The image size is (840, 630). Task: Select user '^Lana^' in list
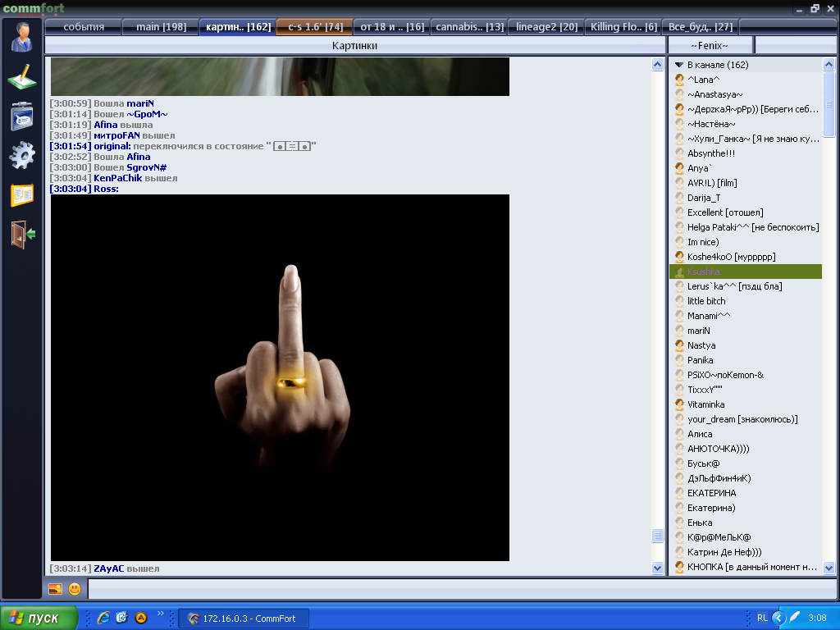pos(746,80)
